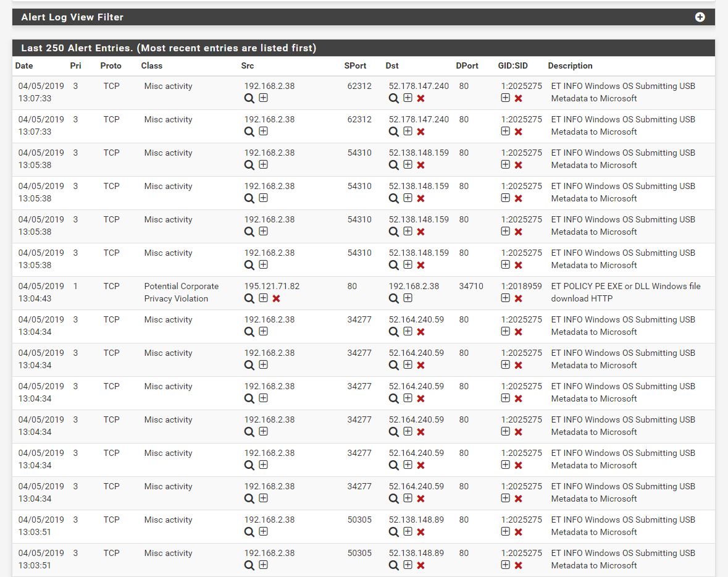
Task: Click plus icon under SID 1:2018959
Action: 505,298
